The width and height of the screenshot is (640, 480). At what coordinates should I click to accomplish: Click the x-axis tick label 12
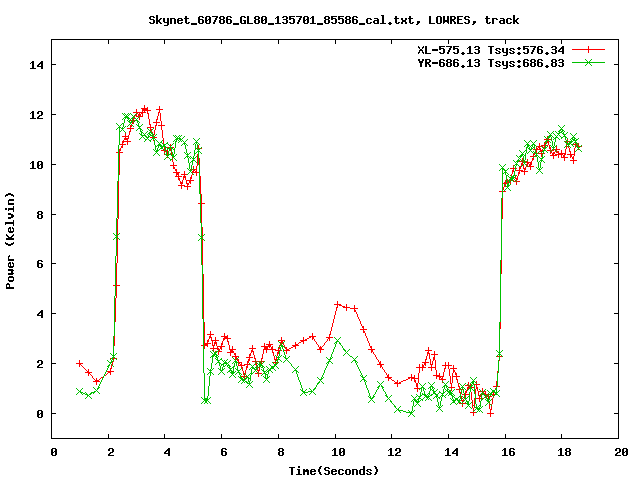[394, 452]
